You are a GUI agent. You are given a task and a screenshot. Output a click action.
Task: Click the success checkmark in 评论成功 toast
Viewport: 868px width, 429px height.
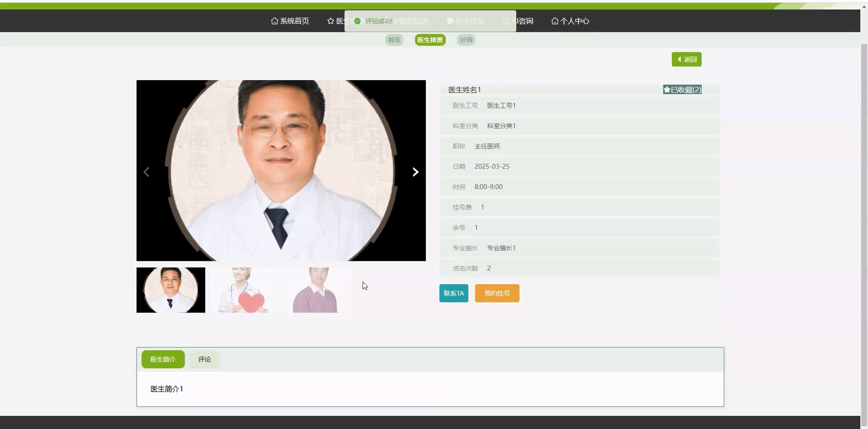[357, 21]
